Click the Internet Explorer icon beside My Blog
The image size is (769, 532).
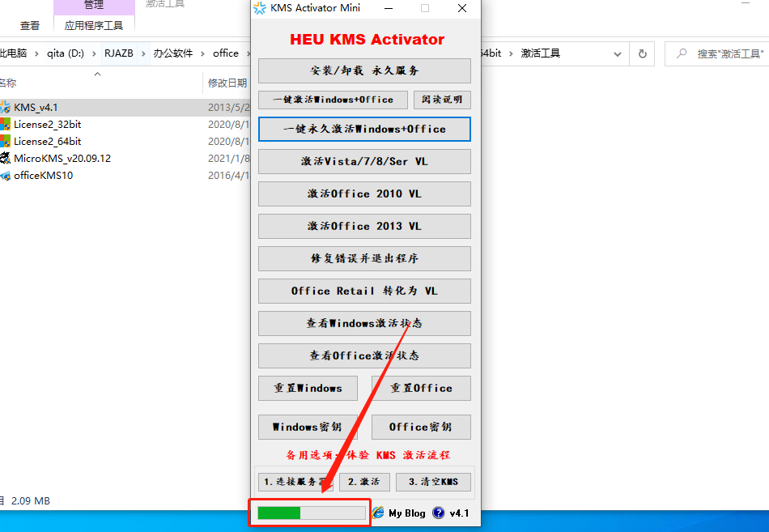point(378,513)
